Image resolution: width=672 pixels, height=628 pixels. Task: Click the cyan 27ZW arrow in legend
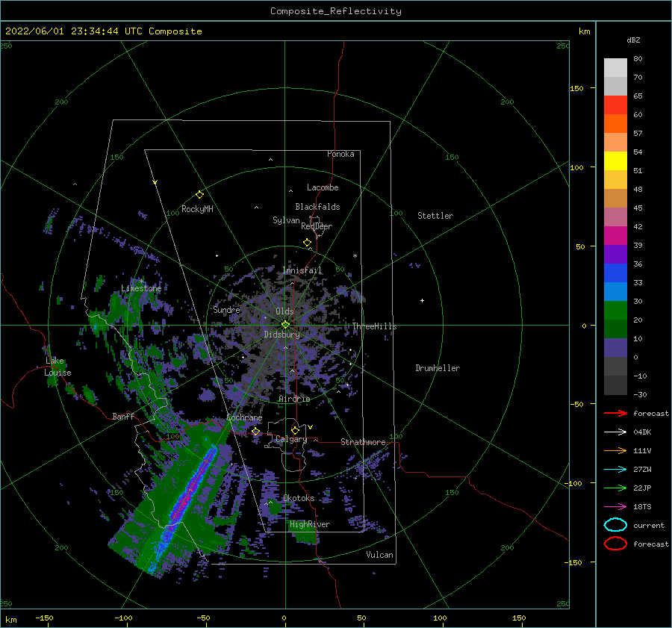pyautogui.click(x=615, y=470)
